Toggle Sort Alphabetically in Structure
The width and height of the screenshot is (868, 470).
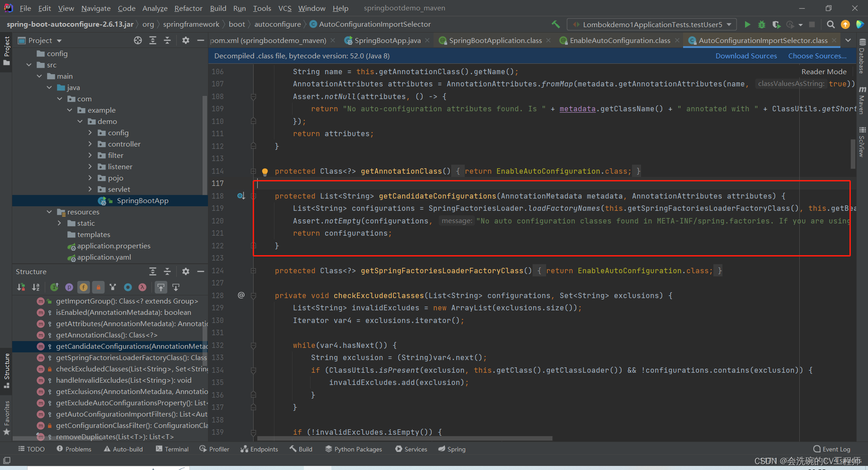36,287
